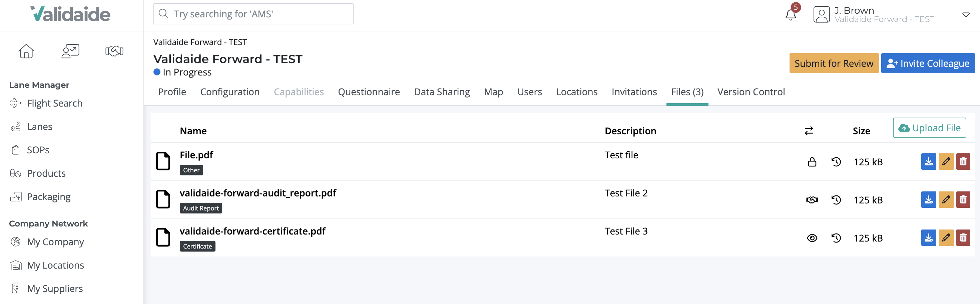Screen dimensions: 980x304
Task: Edit File.pdf with pencil button
Action: (946, 162)
